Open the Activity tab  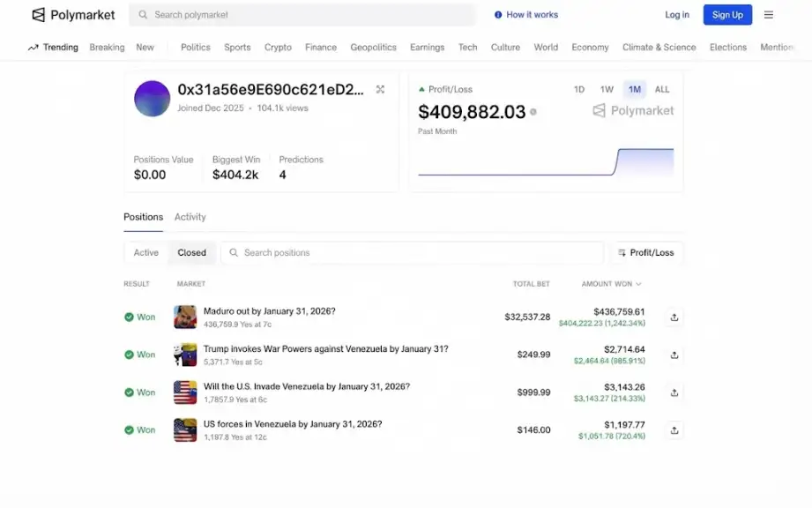190,217
